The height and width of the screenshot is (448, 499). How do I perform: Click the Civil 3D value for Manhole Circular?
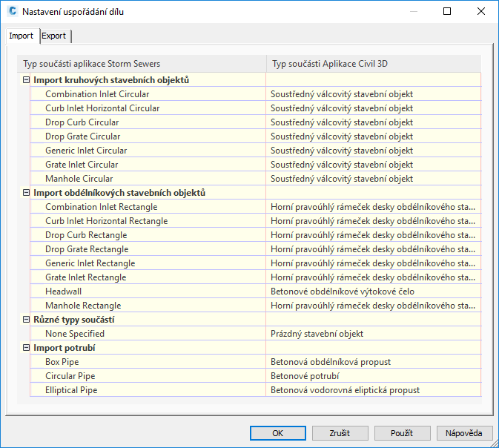[341, 179]
